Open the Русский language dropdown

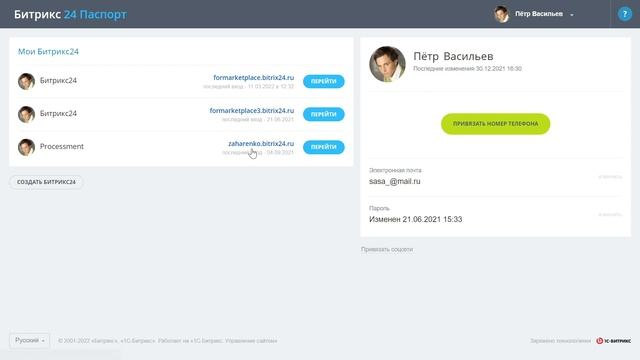(29, 340)
